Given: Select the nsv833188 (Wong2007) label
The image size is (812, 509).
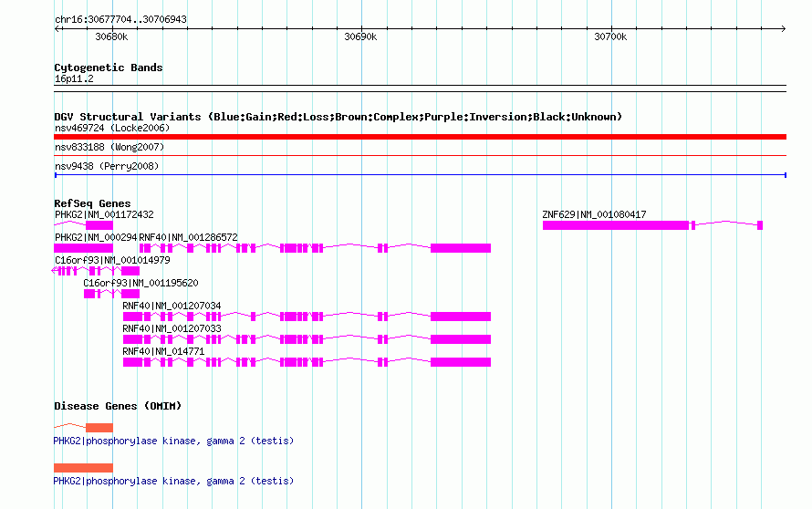Looking at the screenshot, I should pyautogui.click(x=109, y=147).
